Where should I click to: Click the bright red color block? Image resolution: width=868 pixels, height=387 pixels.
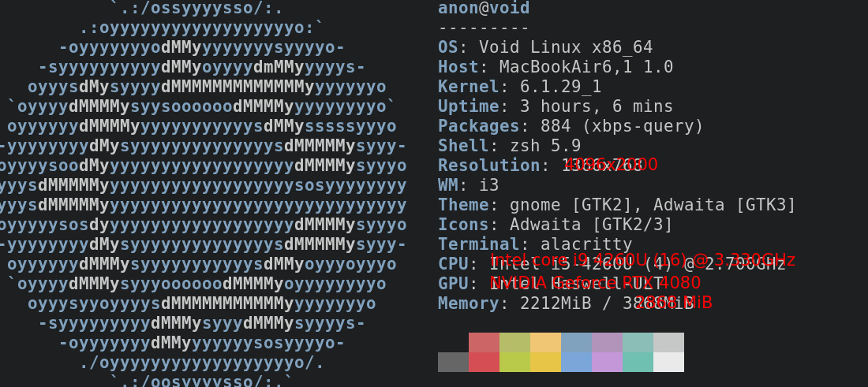click(x=484, y=362)
